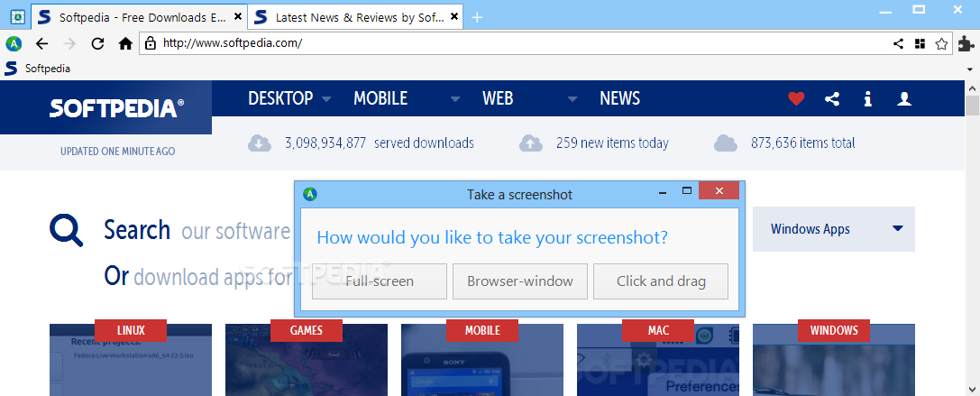Image resolution: width=980 pixels, height=396 pixels.
Task: Open the Windows Apps dropdown
Action: point(834,229)
